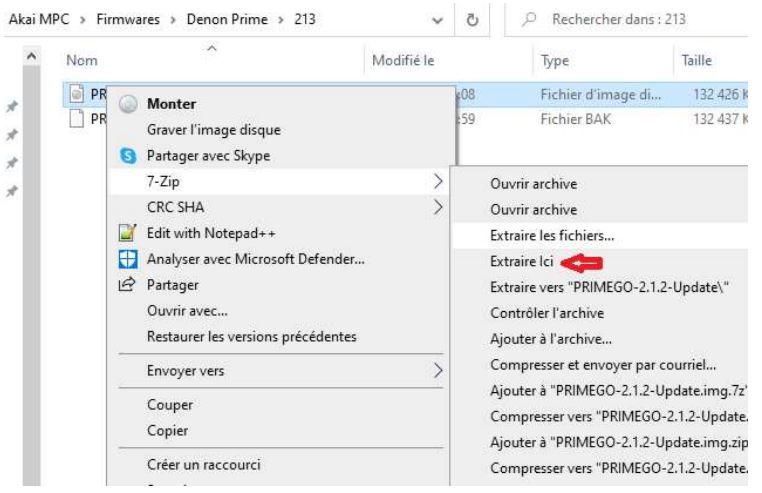The image size is (762, 493).
Task: Click the Notepad++ icon in menu
Action: point(126,234)
